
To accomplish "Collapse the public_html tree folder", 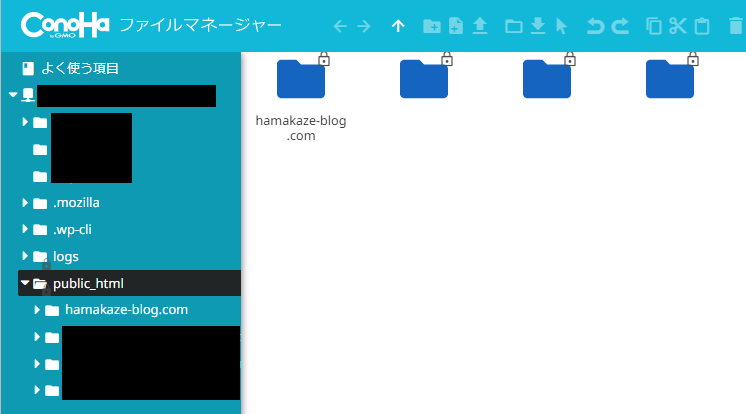I will point(25,284).
